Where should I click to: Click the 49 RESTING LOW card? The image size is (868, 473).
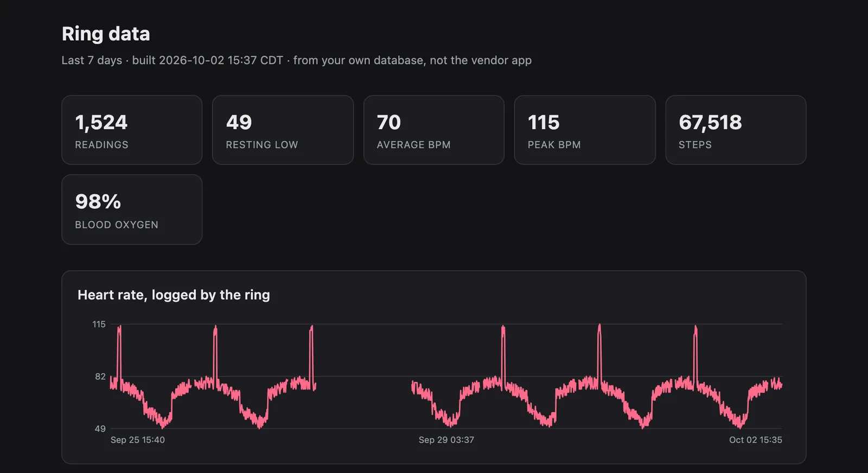pyautogui.click(x=283, y=130)
